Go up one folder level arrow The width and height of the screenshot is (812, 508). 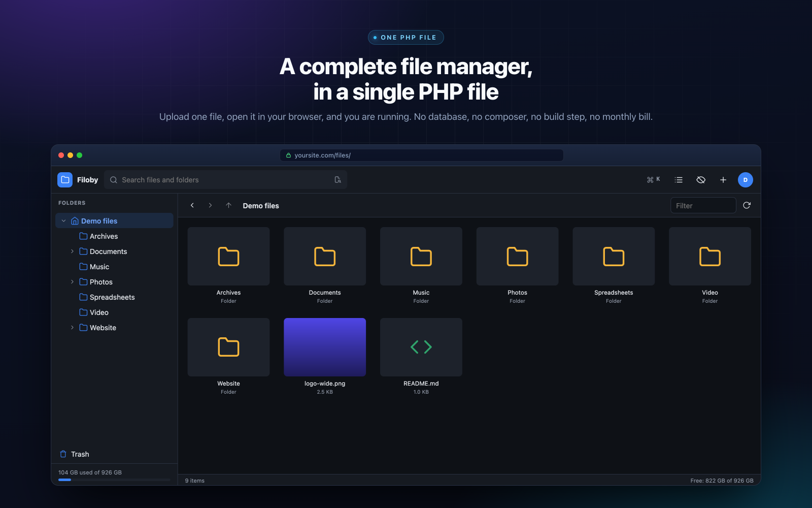228,205
